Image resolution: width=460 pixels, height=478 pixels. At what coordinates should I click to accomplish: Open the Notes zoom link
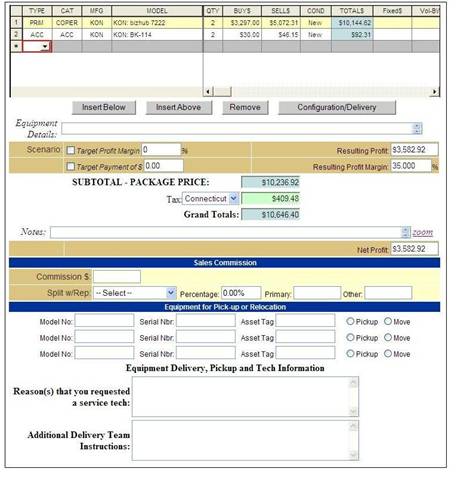(423, 232)
